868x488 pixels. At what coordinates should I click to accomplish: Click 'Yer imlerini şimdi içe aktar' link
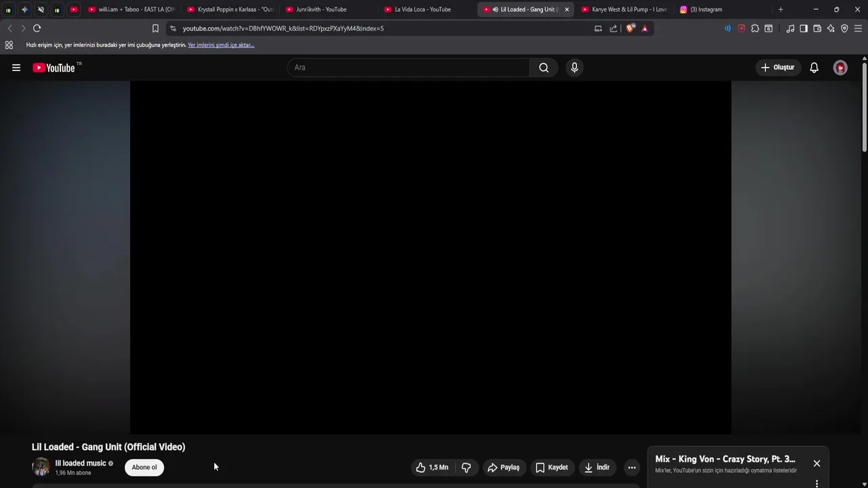coord(221,45)
